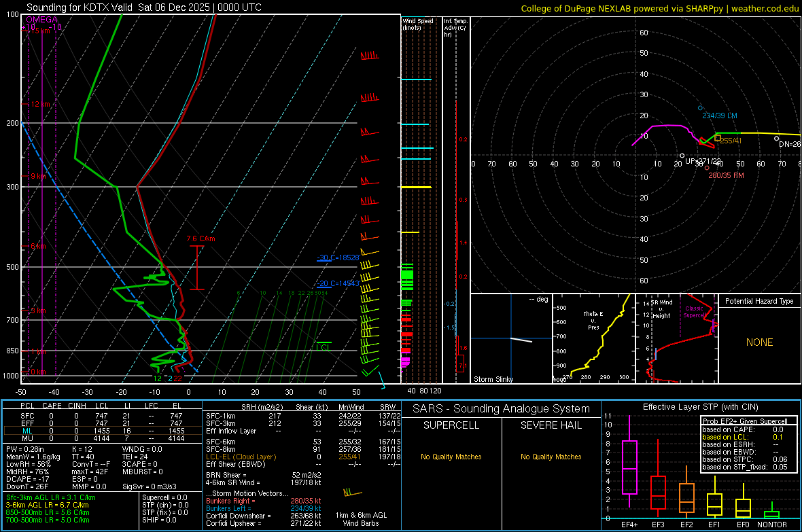Click the orange 255/41 hodograph label

click(731, 141)
